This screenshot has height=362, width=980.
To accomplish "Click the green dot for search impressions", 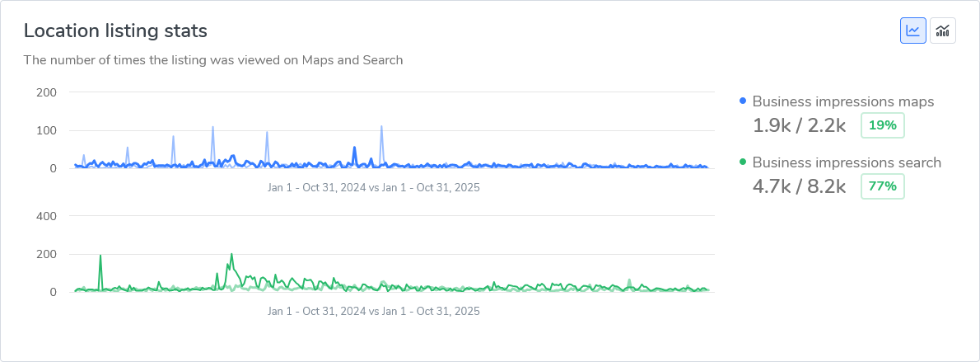I will [x=743, y=162].
